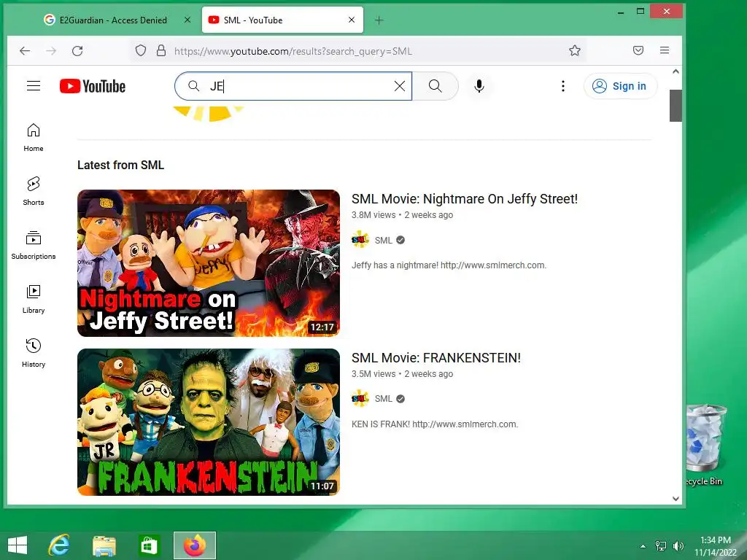This screenshot has height=560, width=747.
Task: Go back in Firefox
Action: point(25,50)
